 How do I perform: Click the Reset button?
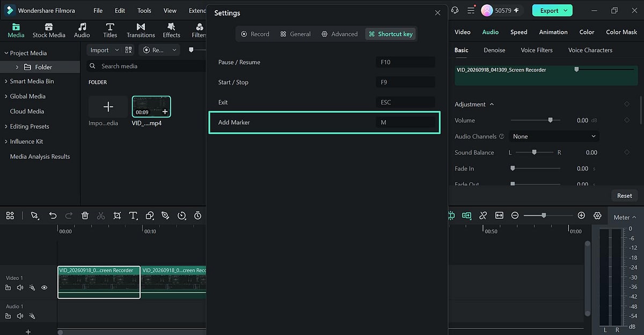click(625, 196)
